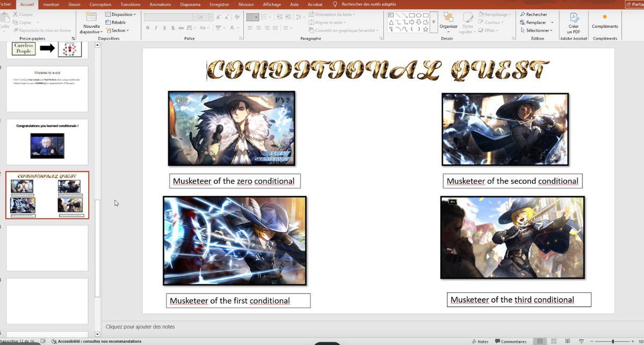Switch to Normal view in status bar
The width and height of the screenshot is (644, 345).
(540, 341)
